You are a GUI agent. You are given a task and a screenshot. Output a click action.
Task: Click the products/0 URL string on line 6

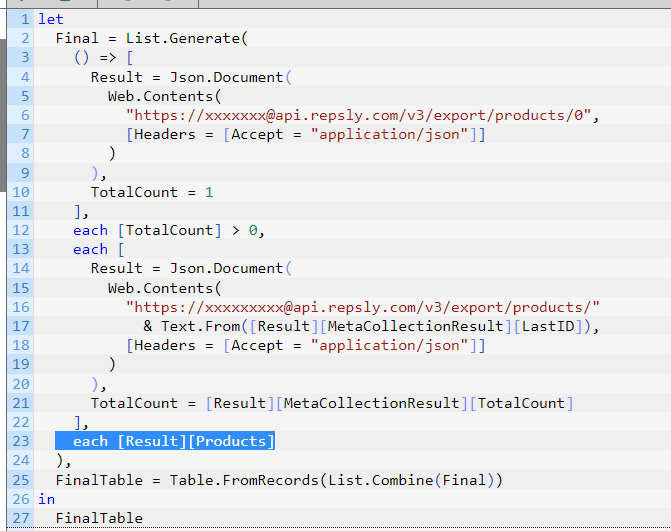[x=359, y=116]
